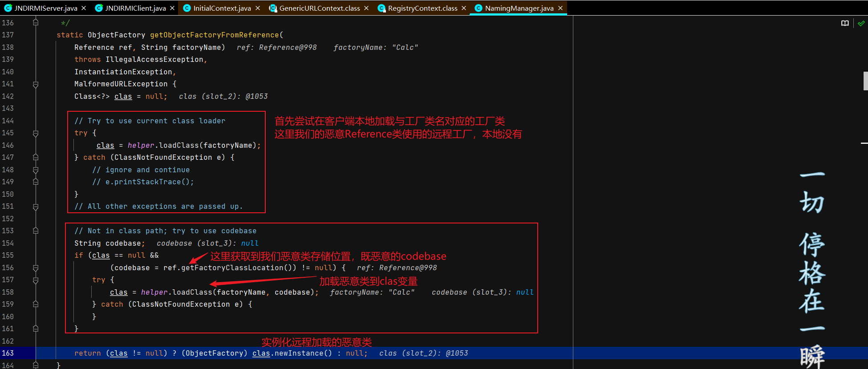
Task: Collapse try block fold at line 145
Action: (36, 133)
